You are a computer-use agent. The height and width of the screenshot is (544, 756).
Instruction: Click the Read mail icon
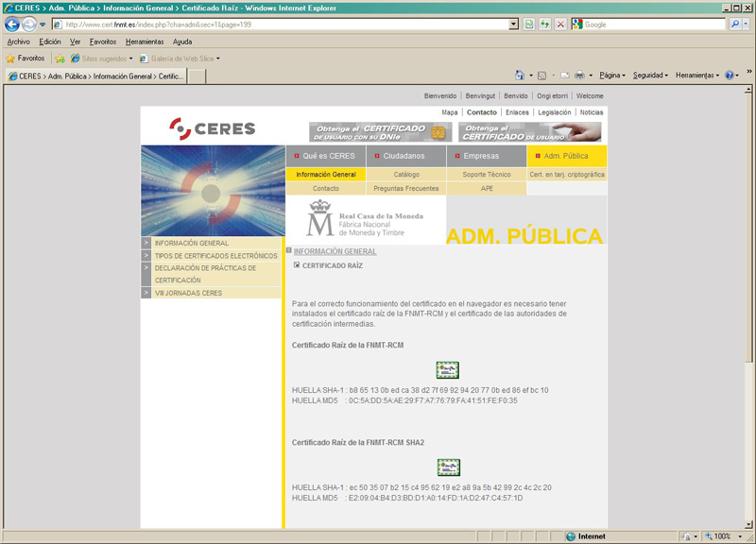point(564,76)
